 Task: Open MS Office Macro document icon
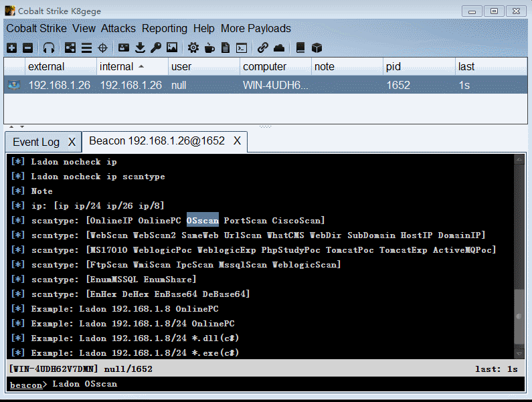tap(226, 48)
